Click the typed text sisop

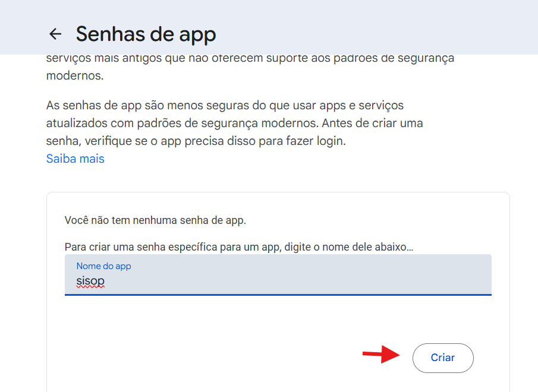(90, 280)
